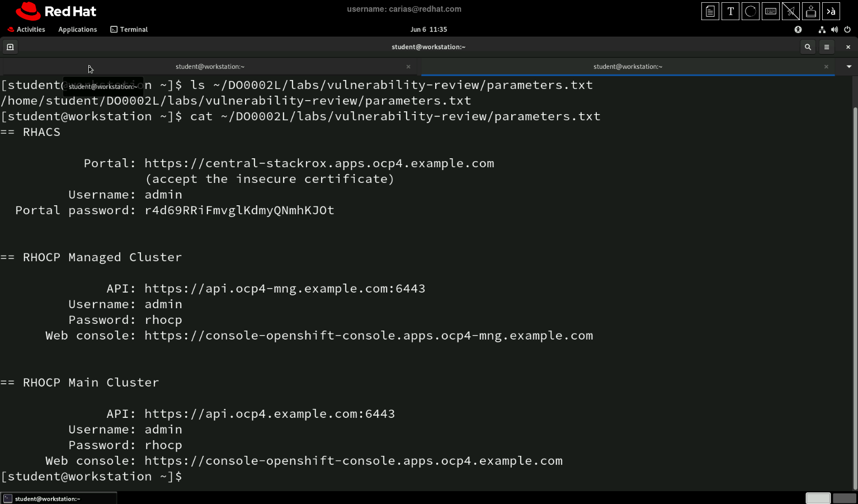Open terminal search with the magnifier icon
This screenshot has height=504, width=858.
point(808,47)
